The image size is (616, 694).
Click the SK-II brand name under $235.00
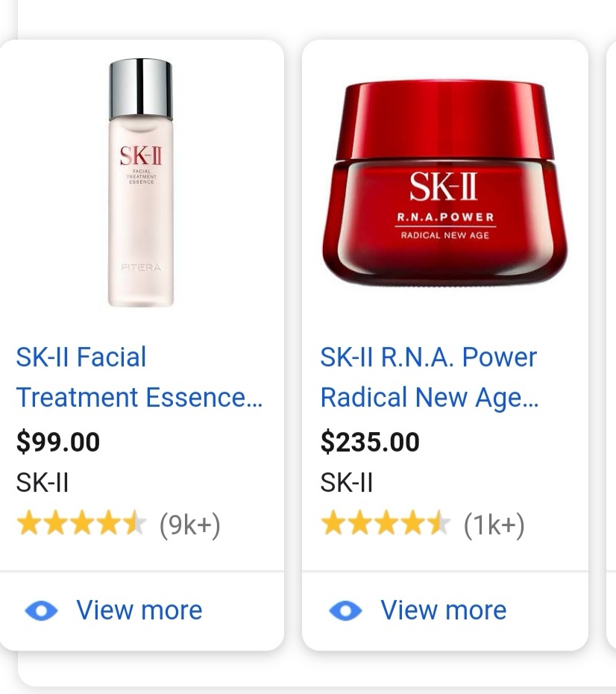tap(347, 483)
